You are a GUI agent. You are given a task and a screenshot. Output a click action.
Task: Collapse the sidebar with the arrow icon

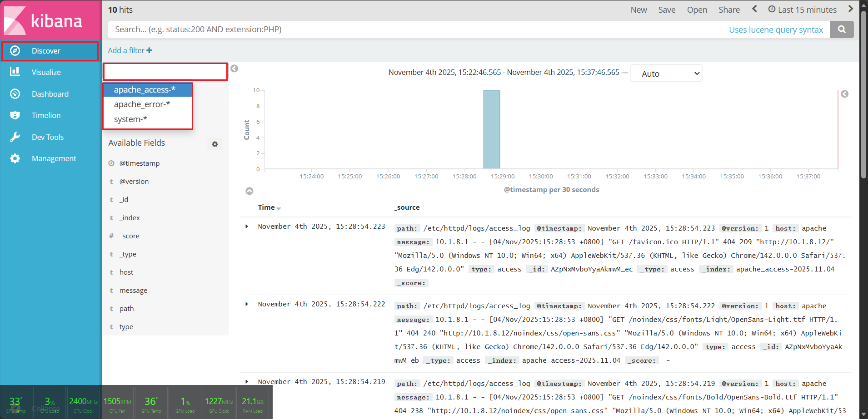tap(234, 69)
